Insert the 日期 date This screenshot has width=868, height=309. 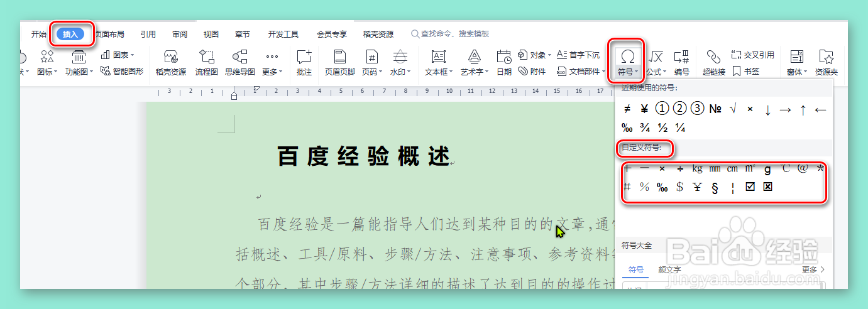click(504, 63)
